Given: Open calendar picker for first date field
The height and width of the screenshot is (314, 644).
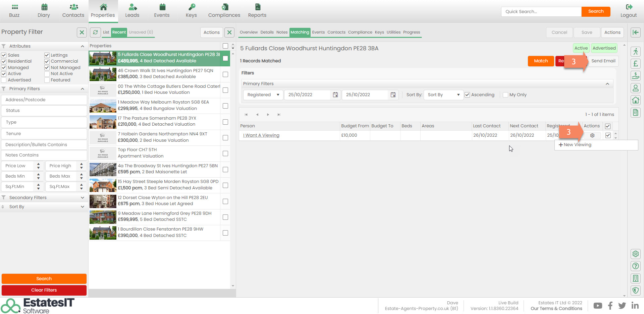Looking at the screenshot, I should [335, 95].
